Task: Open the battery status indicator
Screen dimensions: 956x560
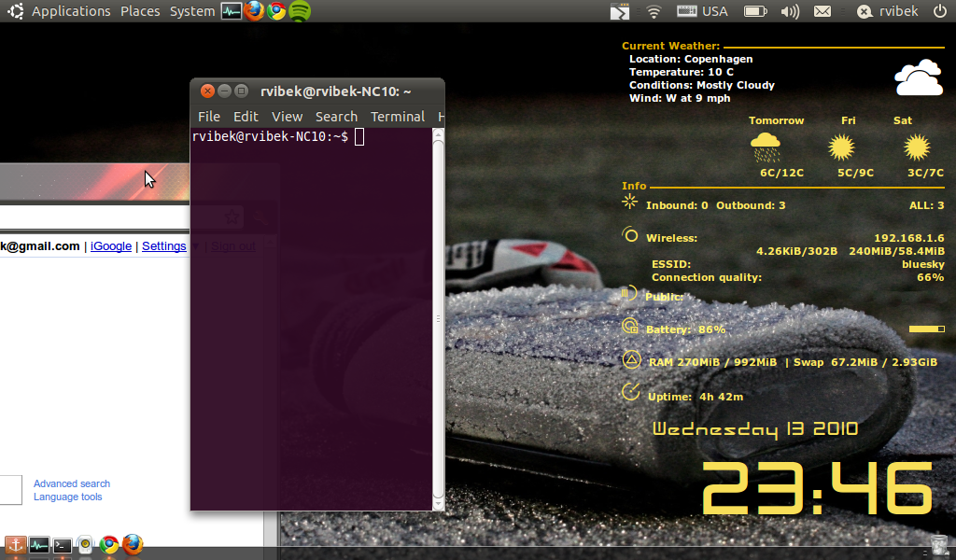Action: click(x=755, y=11)
